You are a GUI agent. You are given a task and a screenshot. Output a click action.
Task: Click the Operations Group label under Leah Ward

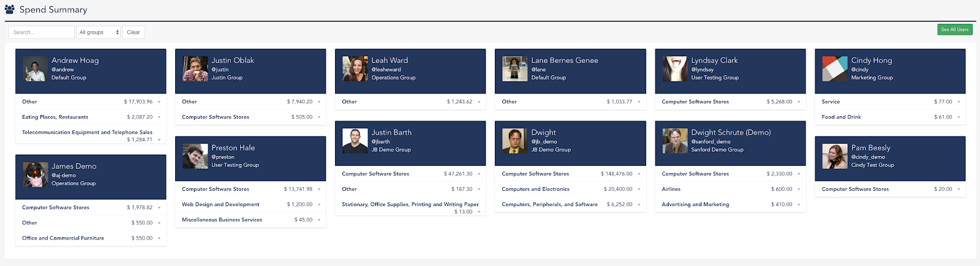click(x=393, y=78)
